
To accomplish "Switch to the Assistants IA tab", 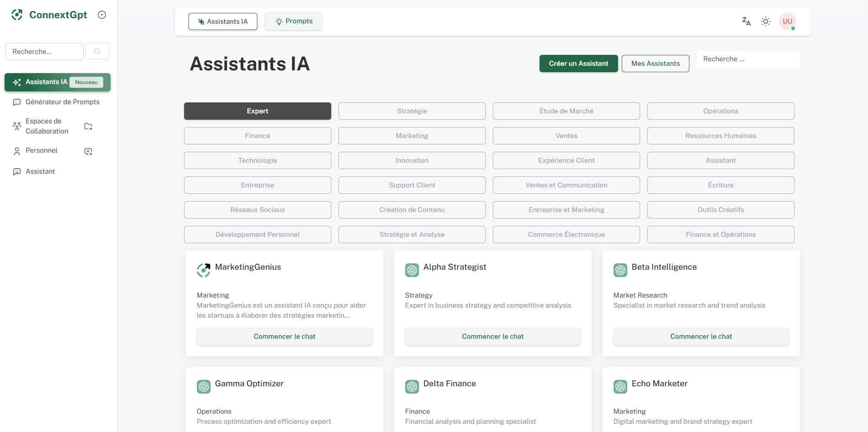I will [x=222, y=21].
